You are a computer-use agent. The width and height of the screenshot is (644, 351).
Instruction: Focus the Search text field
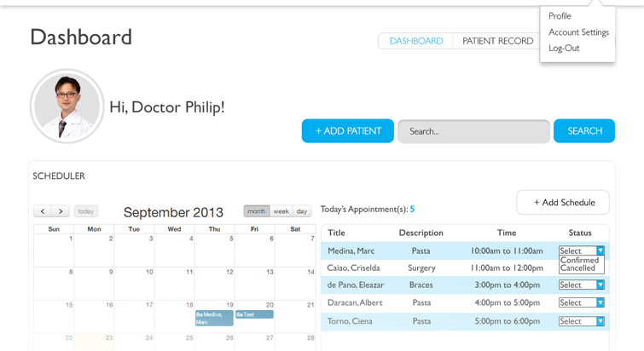[x=473, y=131]
